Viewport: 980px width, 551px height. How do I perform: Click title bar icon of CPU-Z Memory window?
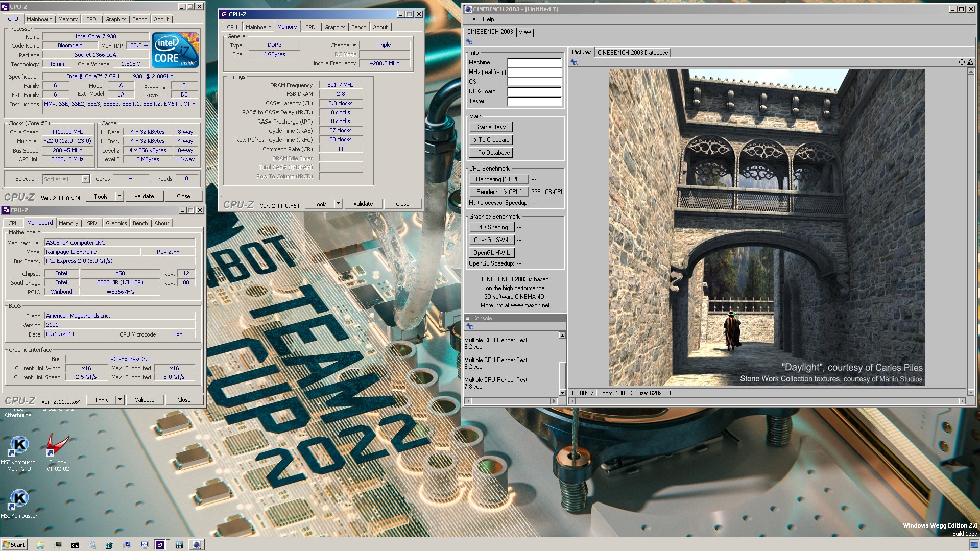coord(224,14)
